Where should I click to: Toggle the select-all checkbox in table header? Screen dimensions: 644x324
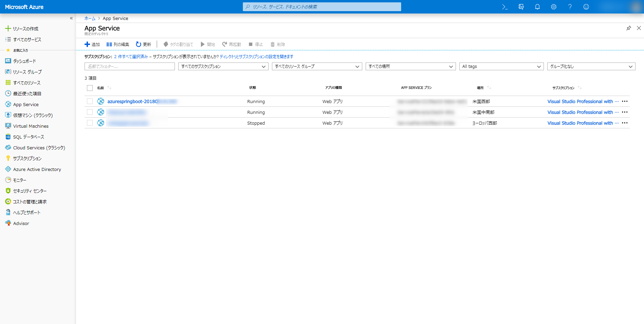tap(90, 88)
